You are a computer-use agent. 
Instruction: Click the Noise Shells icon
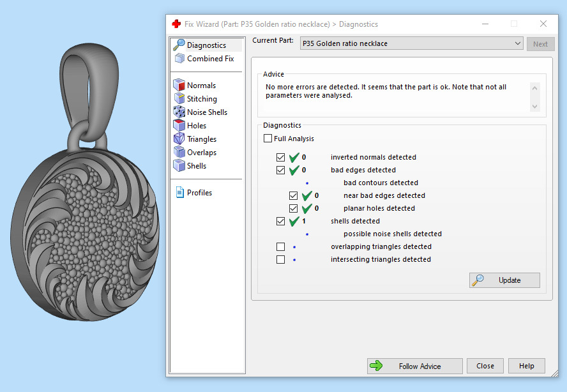click(179, 112)
